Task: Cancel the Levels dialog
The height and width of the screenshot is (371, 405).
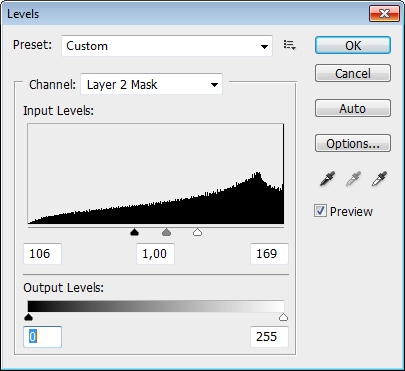Action: 353,73
